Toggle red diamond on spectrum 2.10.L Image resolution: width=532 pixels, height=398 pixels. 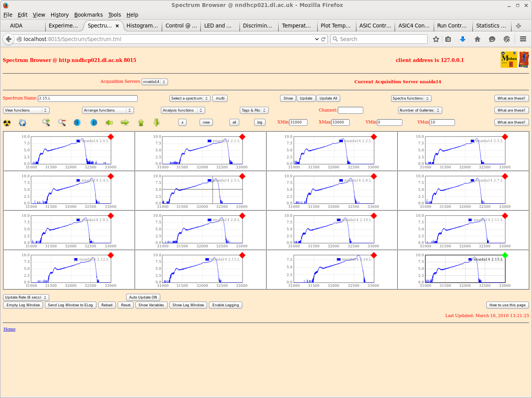(x=374, y=216)
